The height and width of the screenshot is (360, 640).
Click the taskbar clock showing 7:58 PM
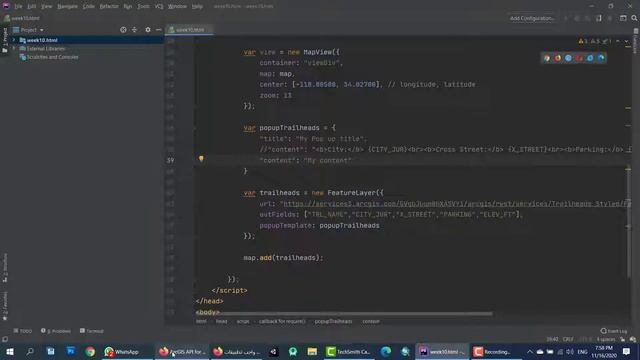click(x=604, y=351)
